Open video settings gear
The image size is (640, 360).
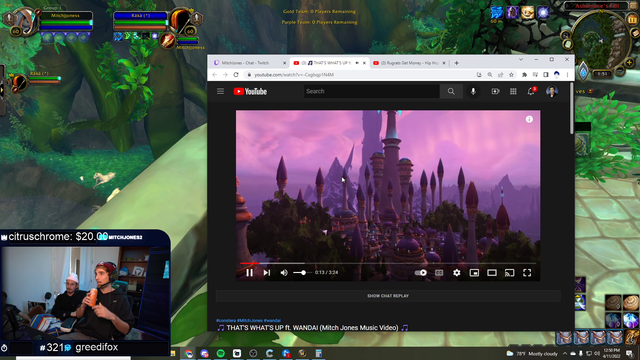(x=457, y=273)
